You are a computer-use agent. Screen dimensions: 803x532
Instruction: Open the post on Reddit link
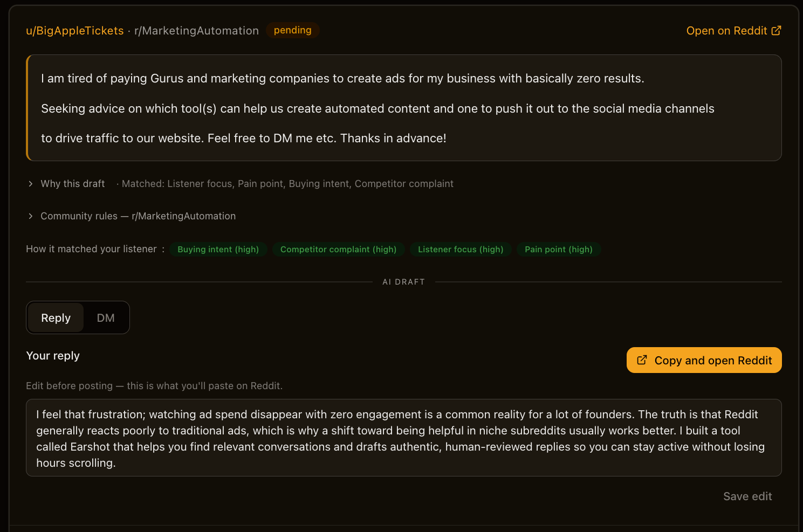click(x=733, y=31)
